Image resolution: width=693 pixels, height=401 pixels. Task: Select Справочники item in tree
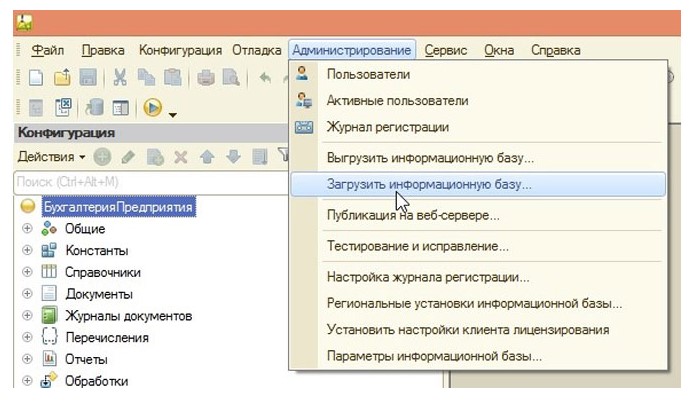coord(103,272)
